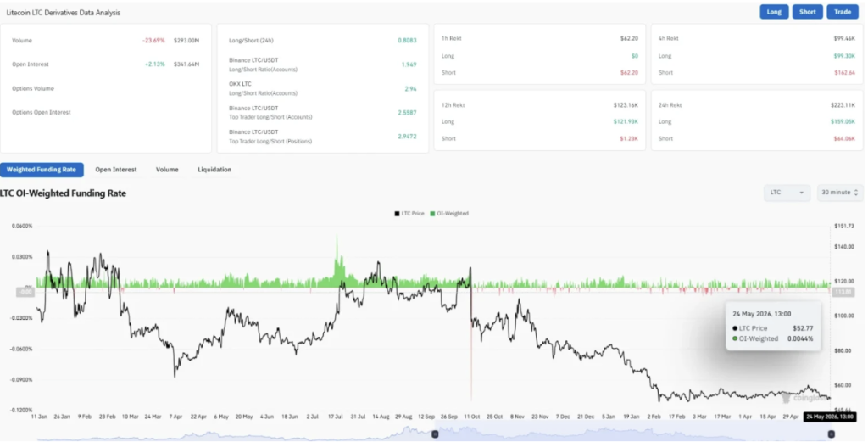Click the 11 Oct label on the x-axis
The height and width of the screenshot is (442, 868).
pyautogui.click(x=471, y=417)
